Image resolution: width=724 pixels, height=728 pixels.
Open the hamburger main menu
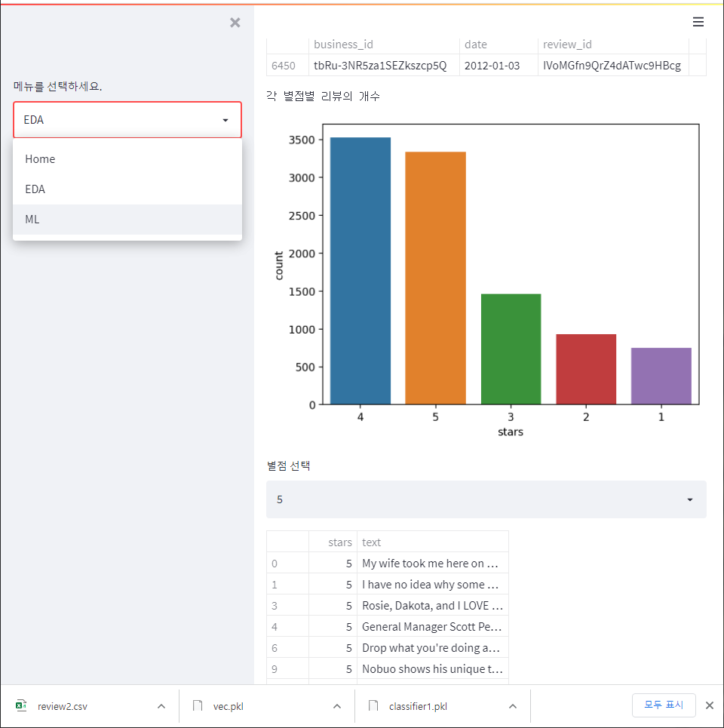pos(698,22)
